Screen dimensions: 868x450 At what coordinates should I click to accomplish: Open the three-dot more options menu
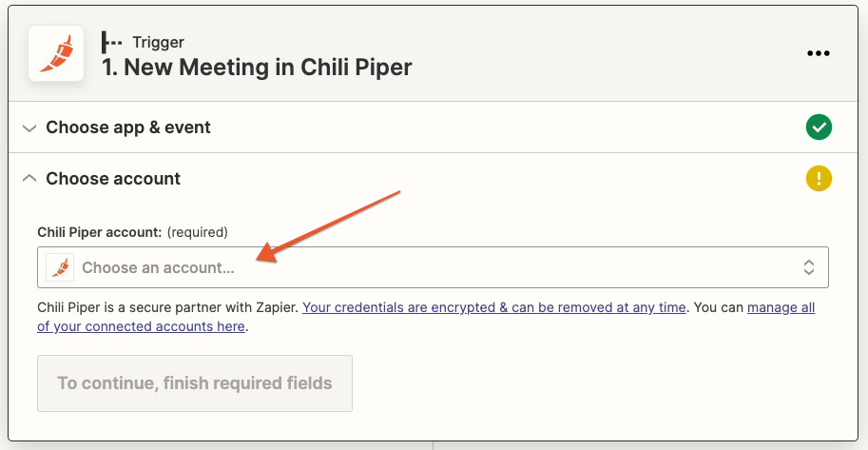coord(818,53)
